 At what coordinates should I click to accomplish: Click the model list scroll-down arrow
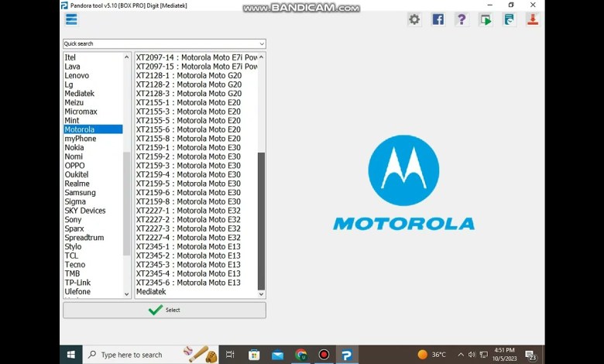261,294
